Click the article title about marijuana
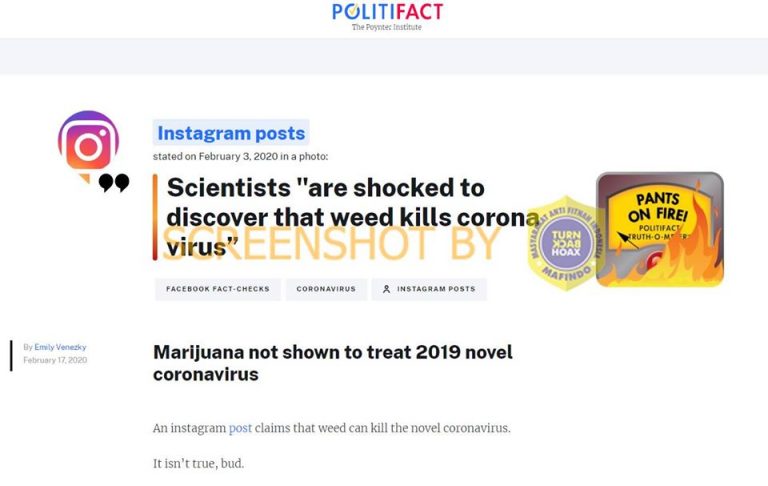The width and height of the screenshot is (768, 486). pos(333,363)
